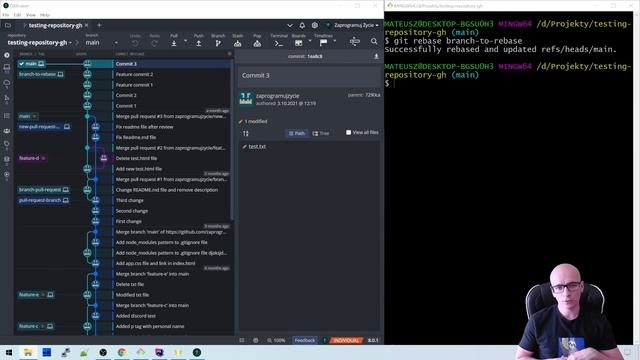Expand the Pull options dropdown arrow
This screenshot has height=360, width=640.
click(x=185, y=41)
